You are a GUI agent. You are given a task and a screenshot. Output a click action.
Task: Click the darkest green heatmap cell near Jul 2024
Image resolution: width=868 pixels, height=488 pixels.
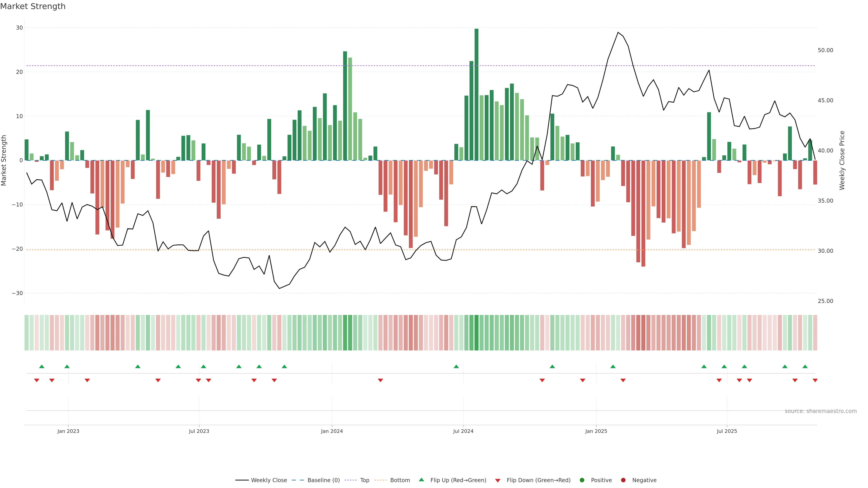click(476, 333)
